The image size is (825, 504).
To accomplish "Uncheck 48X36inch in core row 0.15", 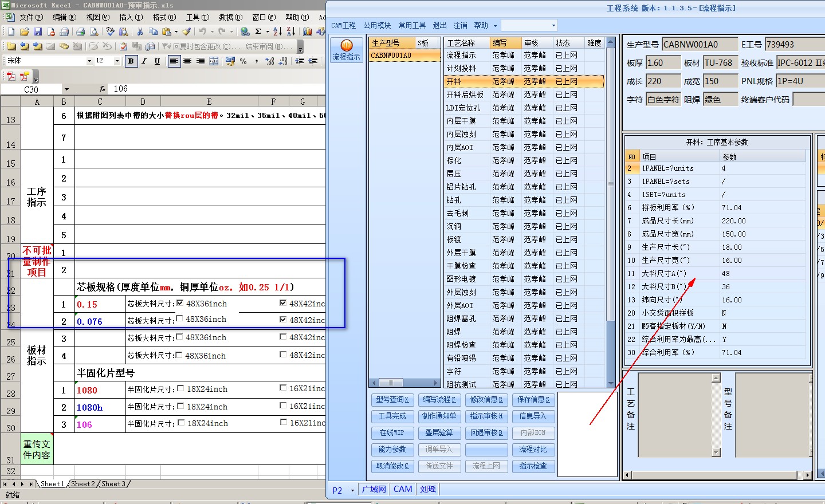I will [x=180, y=303].
